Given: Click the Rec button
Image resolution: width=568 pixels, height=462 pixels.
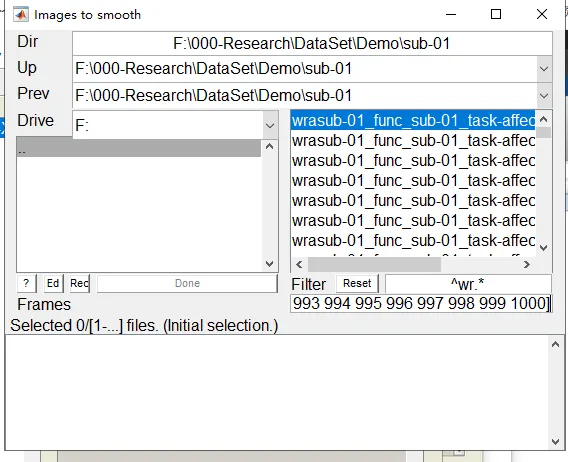Looking at the screenshot, I should (79, 283).
